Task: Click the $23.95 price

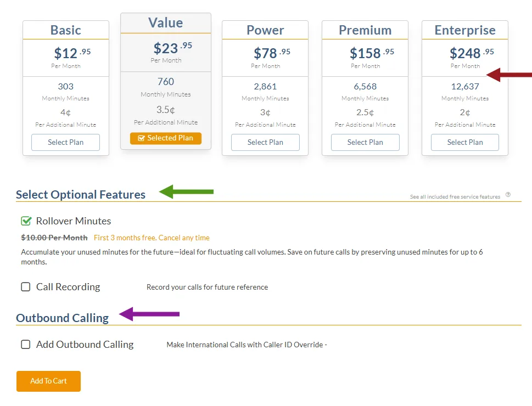Action: point(173,48)
